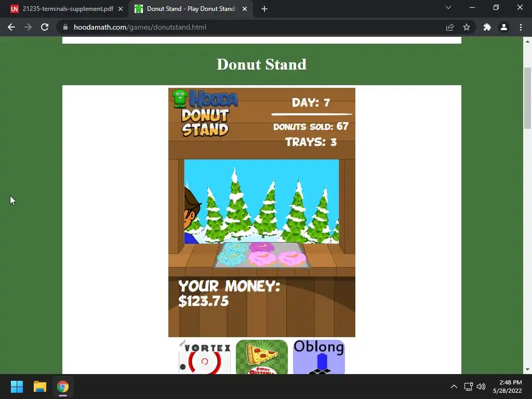Bookmark this page with the star
The height and width of the screenshot is (399, 532).
[467, 27]
